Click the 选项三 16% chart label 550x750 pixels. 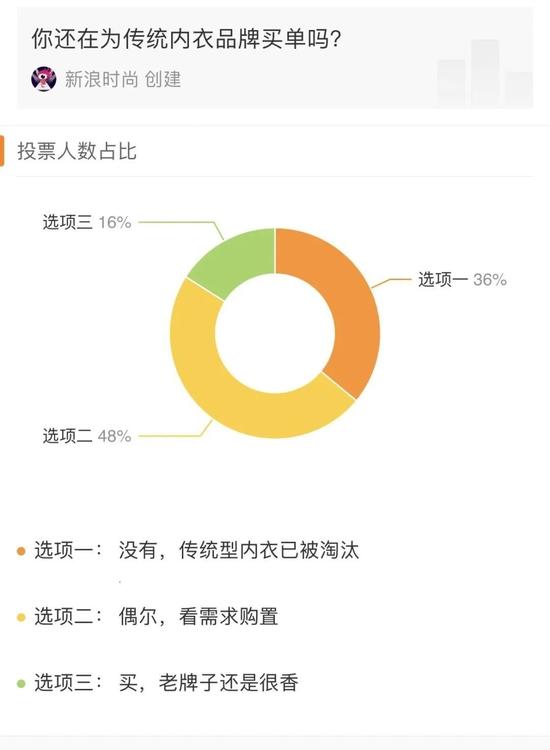point(87,222)
